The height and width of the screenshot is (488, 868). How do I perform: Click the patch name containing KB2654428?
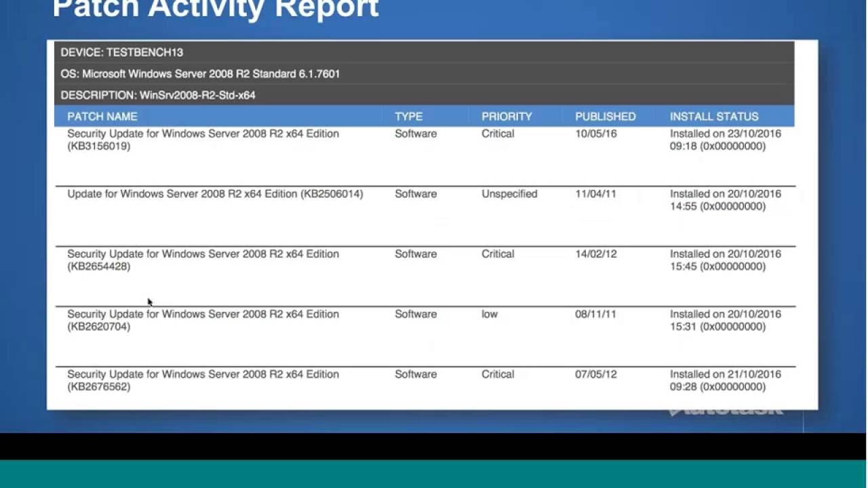[203, 260]
